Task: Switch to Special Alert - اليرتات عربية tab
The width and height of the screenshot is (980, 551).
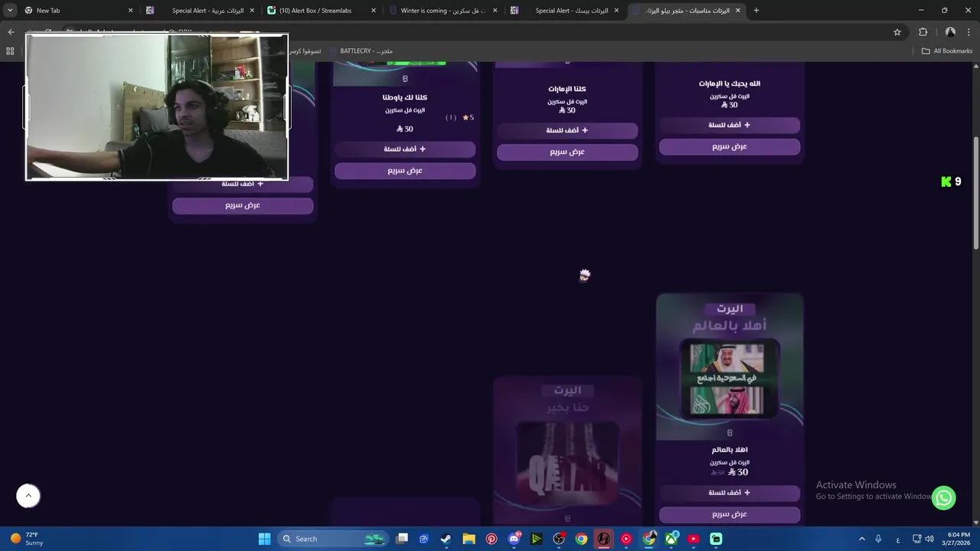Action: pyautogui.click(x=199, y=11)
